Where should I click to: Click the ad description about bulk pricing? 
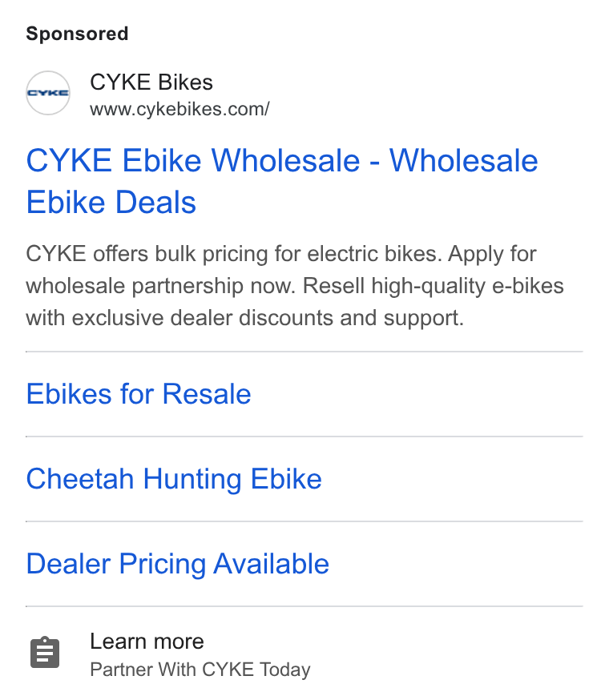[x=294, y=286]
